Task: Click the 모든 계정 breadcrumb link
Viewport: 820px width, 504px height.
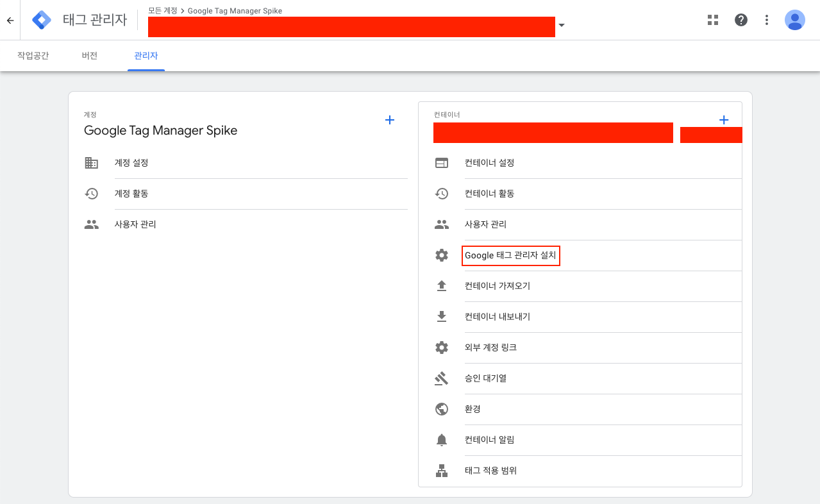Action: pyautogui.click(x=162, y=11)
